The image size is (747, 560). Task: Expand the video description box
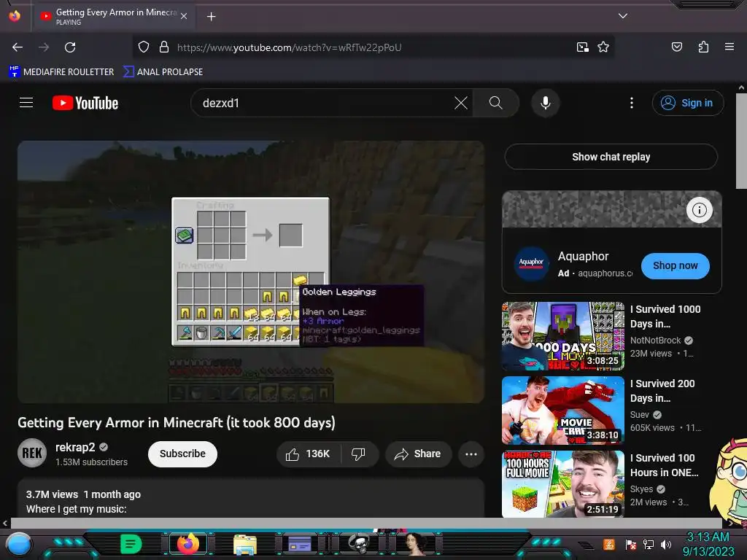[x=251, y=499]
